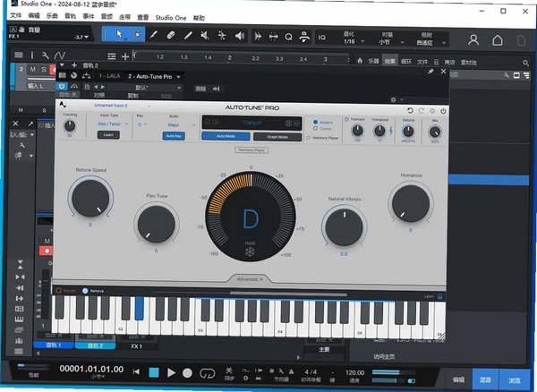Image resolution: width=537 pixels, height=392 pixels.
Task: Open the Start page home icon
Action: coord(498,40)
